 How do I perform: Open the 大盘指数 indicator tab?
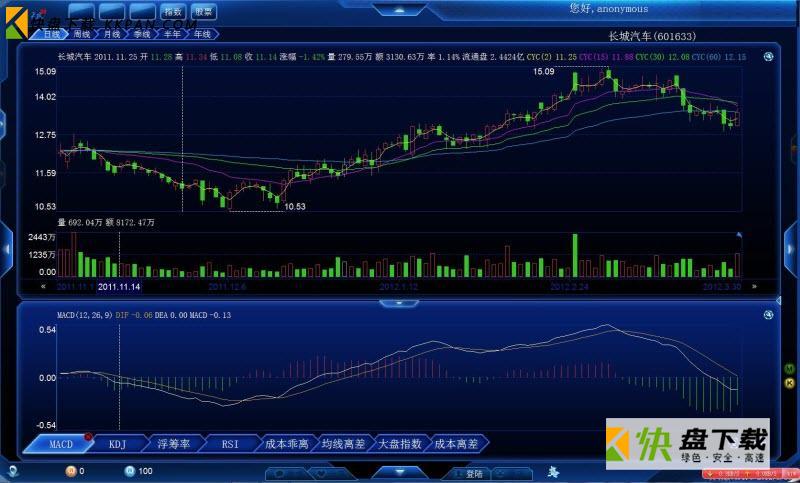coord(399,444)
